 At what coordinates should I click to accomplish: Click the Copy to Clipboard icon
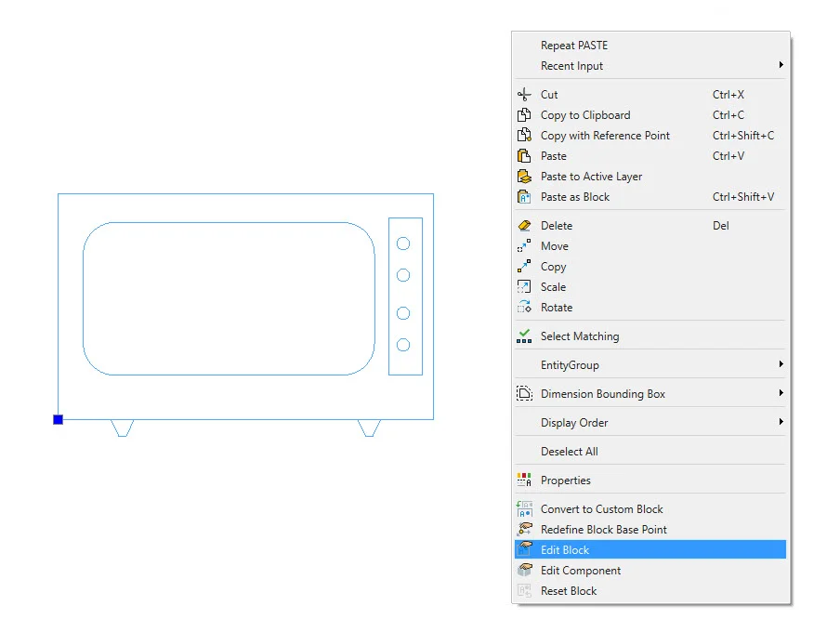click(x=524, y=115)
